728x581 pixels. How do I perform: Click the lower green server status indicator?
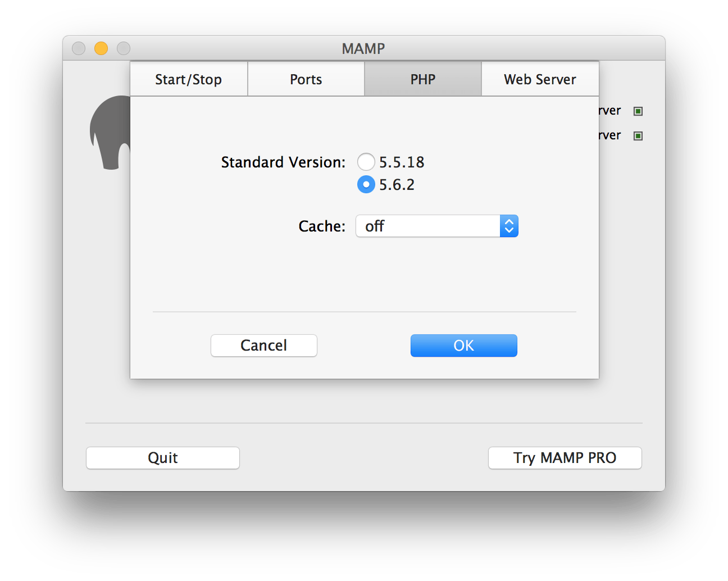point(638,136)
